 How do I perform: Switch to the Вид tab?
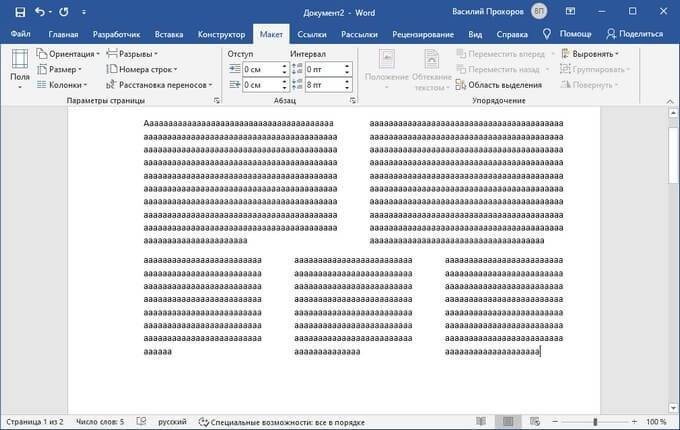coord(475,34)
